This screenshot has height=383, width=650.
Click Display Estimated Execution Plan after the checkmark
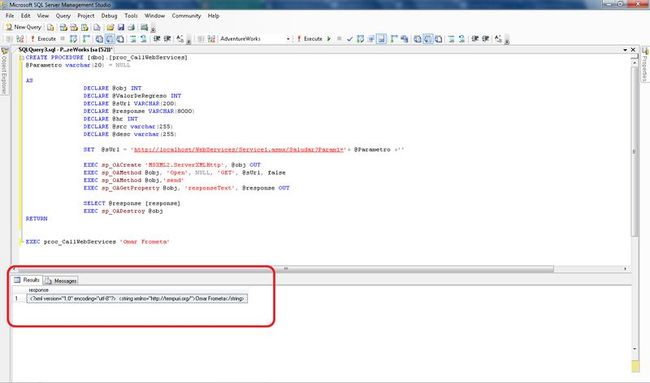361,39
